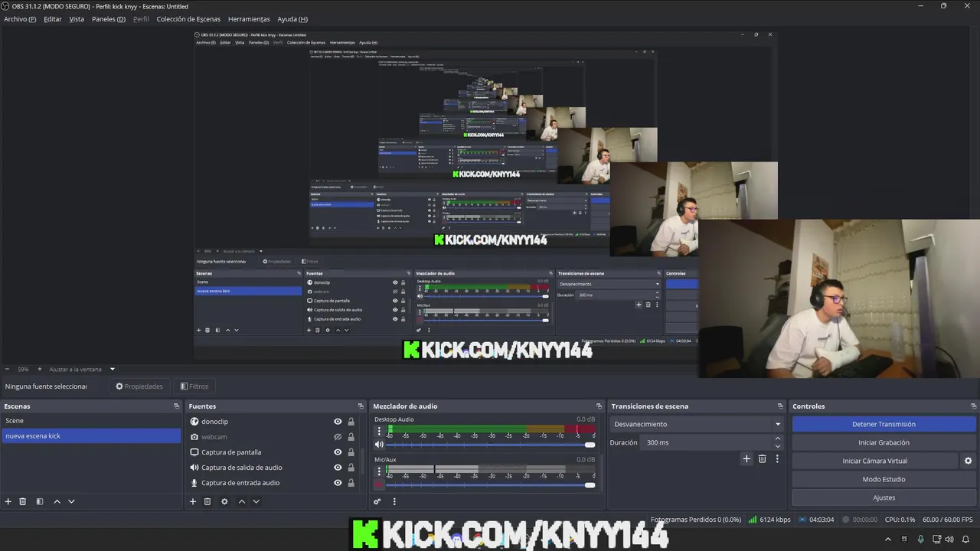Toggle lock on the donoclip source
This screenshot has height=551, width=980.
351,422
